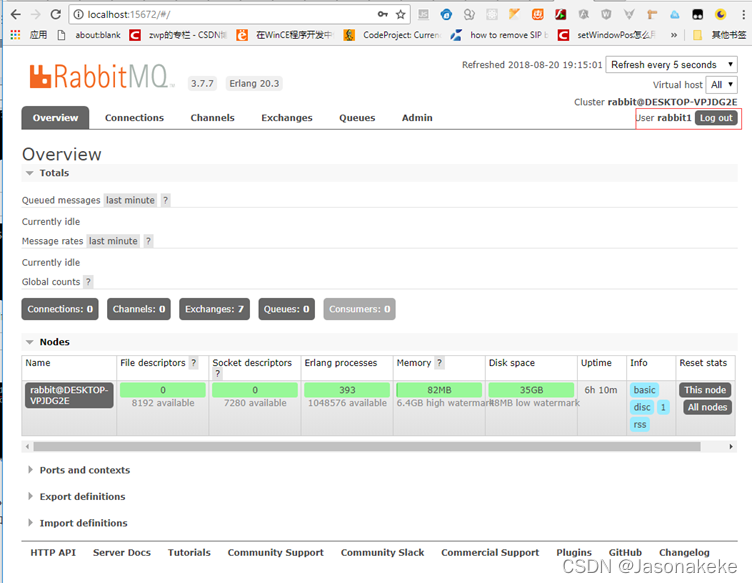Click the Queues: 0 count button

[286, 309]
